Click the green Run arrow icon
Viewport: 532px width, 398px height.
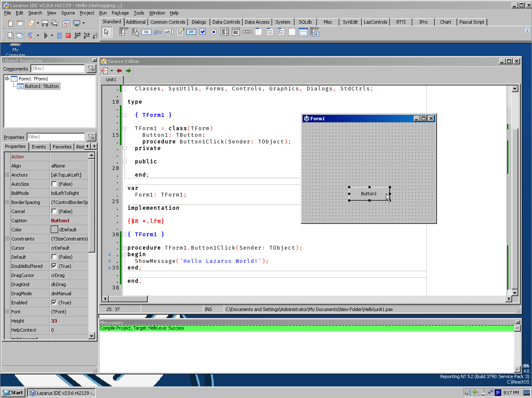click(46, 36)
